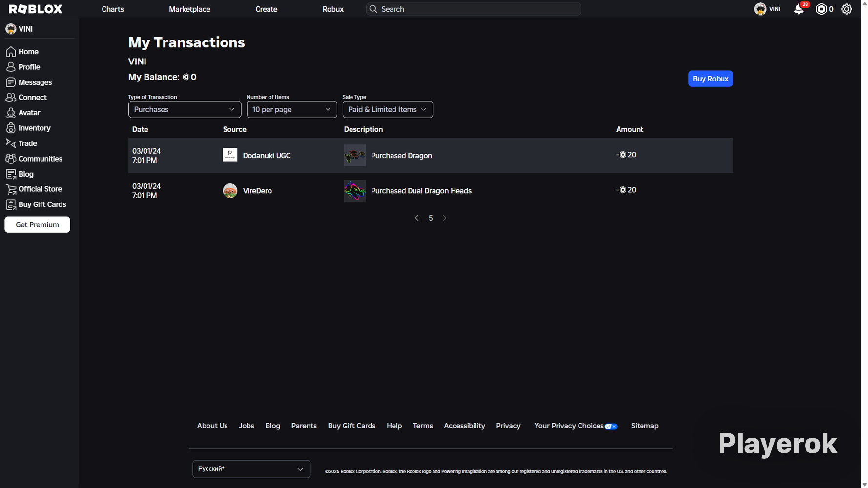This screenshot has width=868, height=488.
Task: Click the My Transactions heading
Action: [x=186, y=42]
